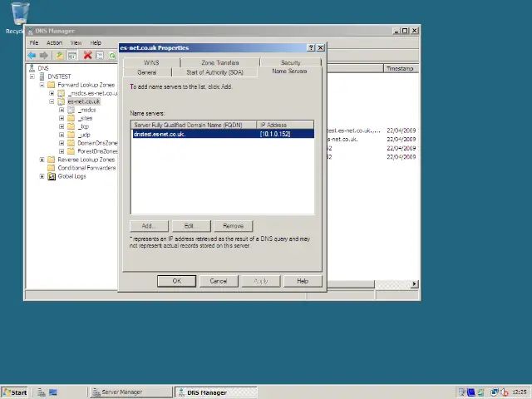Open the Action menu
Viewport: 532px width, 399px height.
coord(54,42)
